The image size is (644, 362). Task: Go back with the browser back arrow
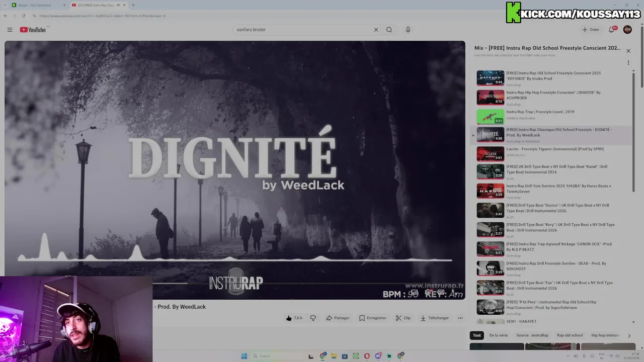pyautogui.click(x=6, y=16)
